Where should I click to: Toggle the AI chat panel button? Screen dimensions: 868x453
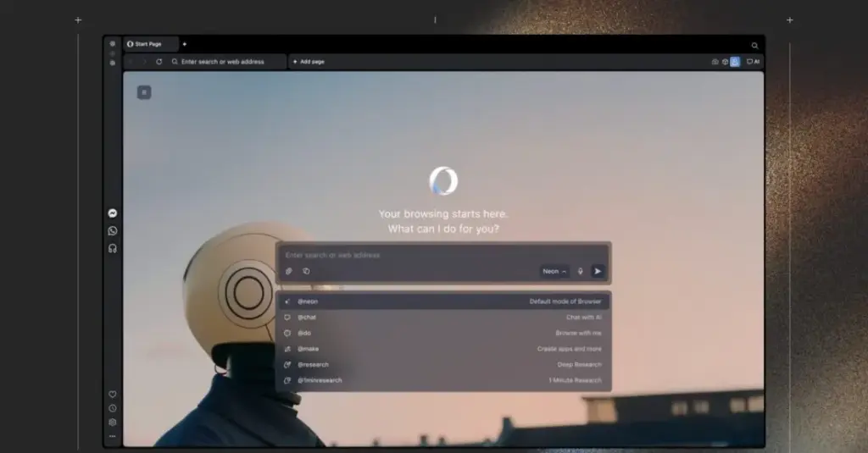pyautogui.click(x=753, y=62)
